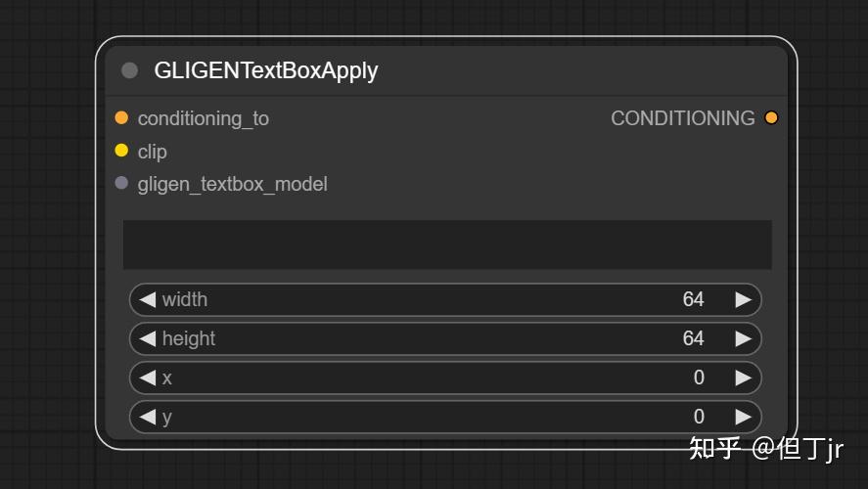Viewport: 868px width, 489px height.
Task: Decrease x value with left arrow
Action: (147, 378)
